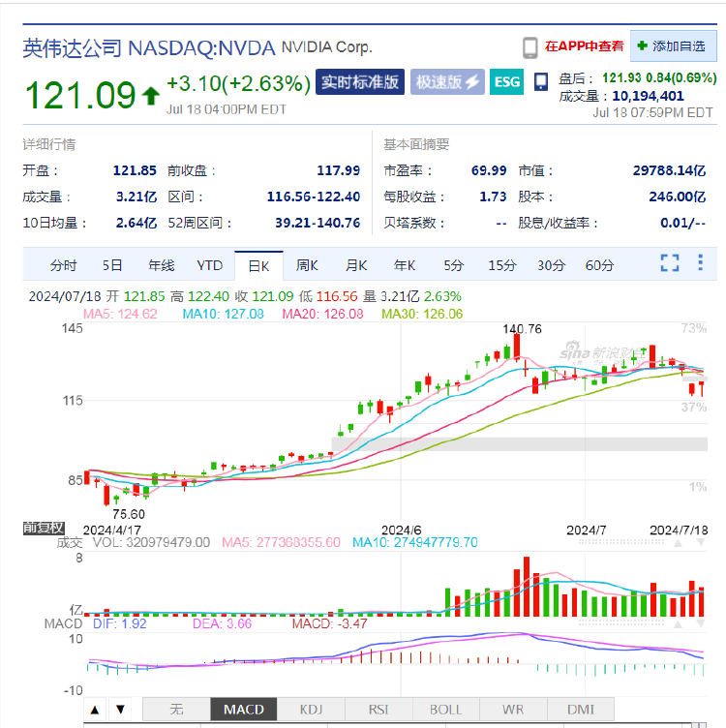Choose the DMI indicator option

point(581,710)
